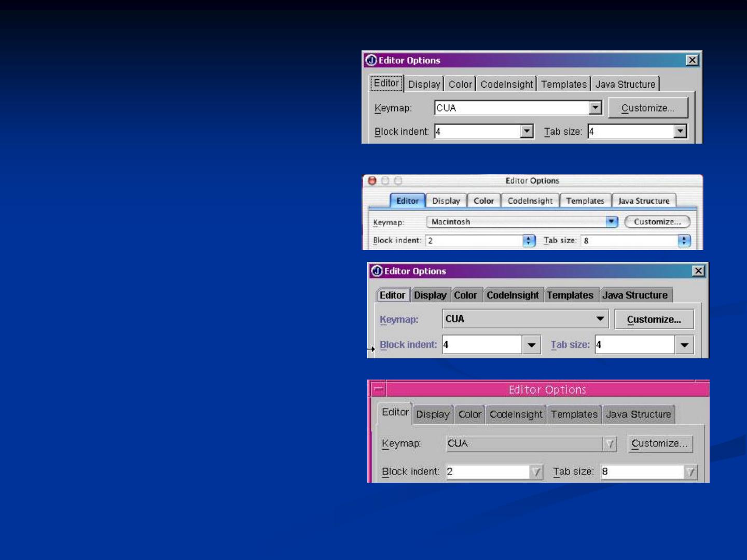Screen dimensions: 747x560
Task: Open Tab size stepper arrows in Mac-style dialog
Action: click(x=684, y=241)
